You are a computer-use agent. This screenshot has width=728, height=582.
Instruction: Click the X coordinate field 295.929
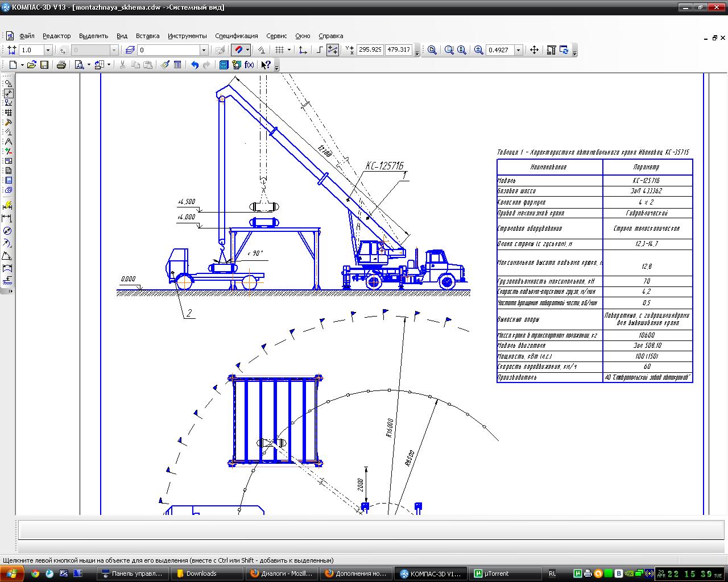coord(370,50)
